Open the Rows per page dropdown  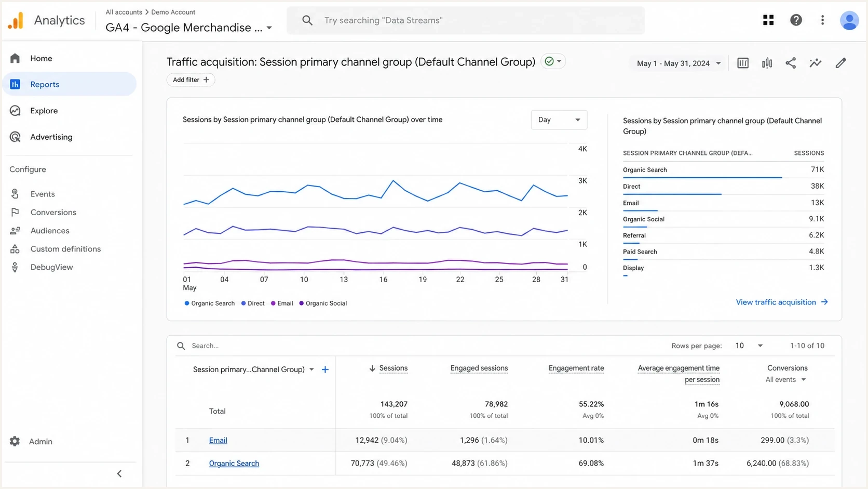749,346
